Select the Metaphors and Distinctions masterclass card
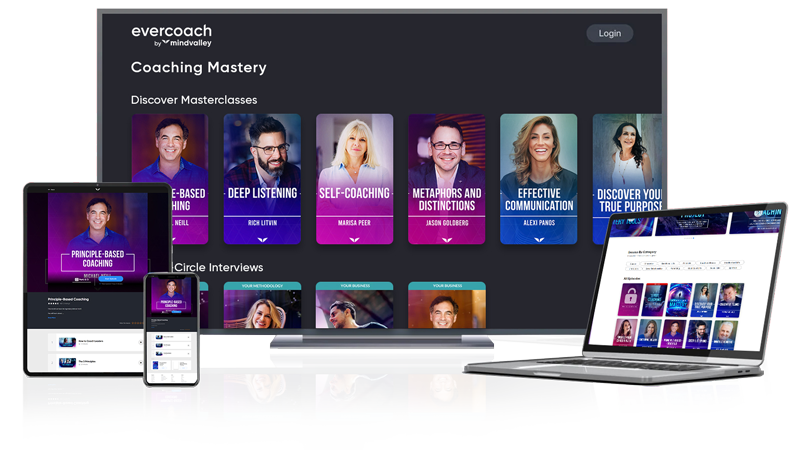Image resolution: width=800 pixels, height=450 pixels. [x=446, y=179]
